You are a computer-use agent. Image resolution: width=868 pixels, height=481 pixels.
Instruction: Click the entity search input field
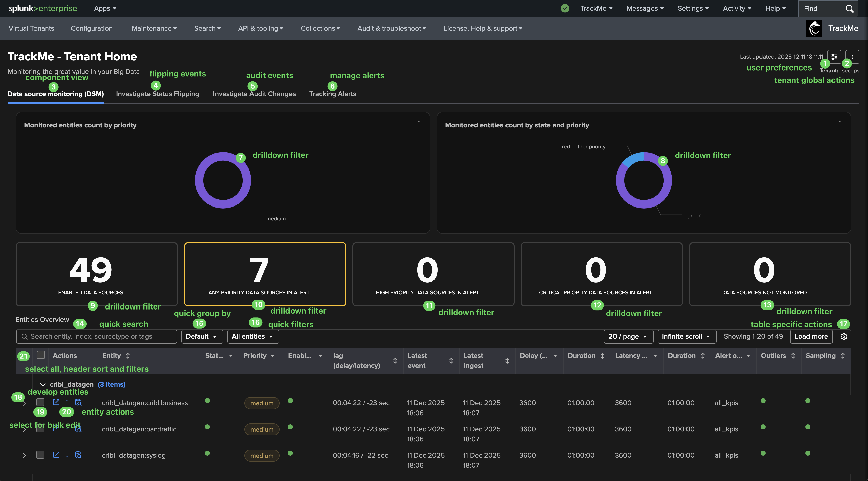pyautogui.click(x=97, y=336)
